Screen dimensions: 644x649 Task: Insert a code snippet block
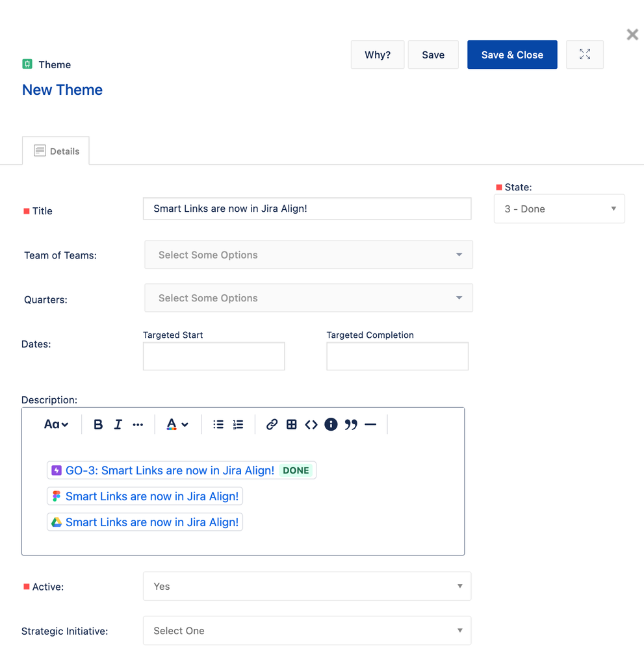[x=311, y=424]
